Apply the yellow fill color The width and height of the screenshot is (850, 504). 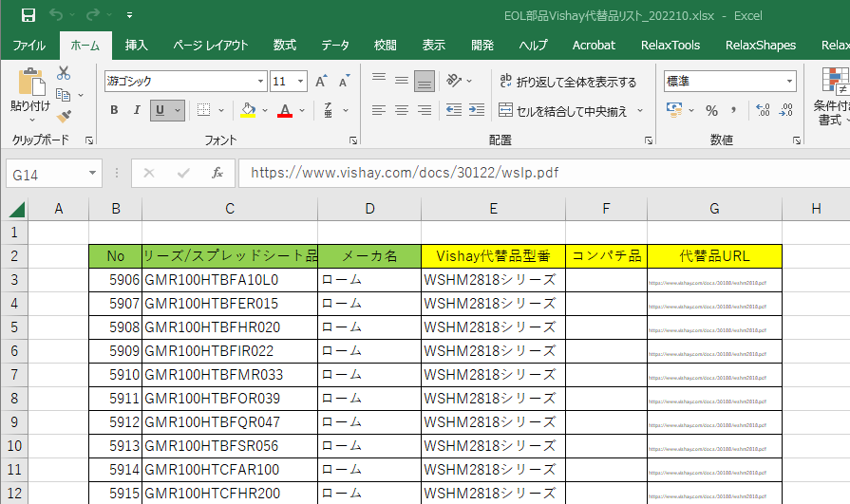click(x=248, y=110)
